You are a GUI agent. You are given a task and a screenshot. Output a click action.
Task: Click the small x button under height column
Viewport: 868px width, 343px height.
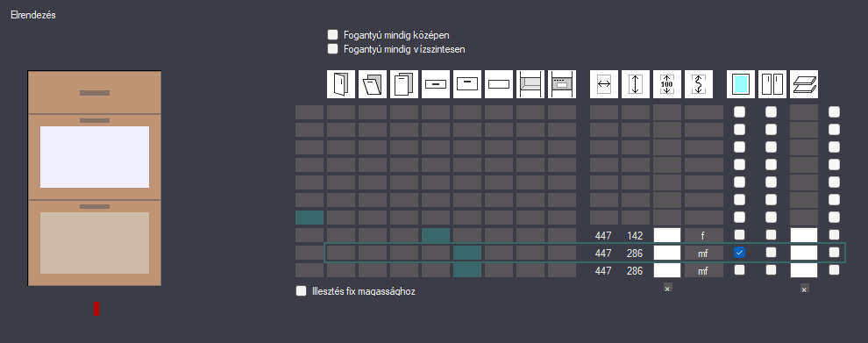click(667, 289)
